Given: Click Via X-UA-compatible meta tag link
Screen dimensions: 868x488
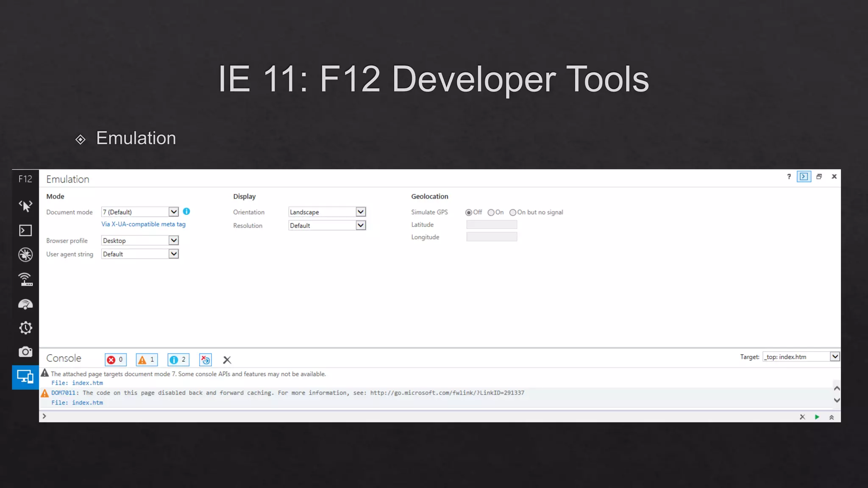Looking at the screenshot, I should (x=143, y=224).
